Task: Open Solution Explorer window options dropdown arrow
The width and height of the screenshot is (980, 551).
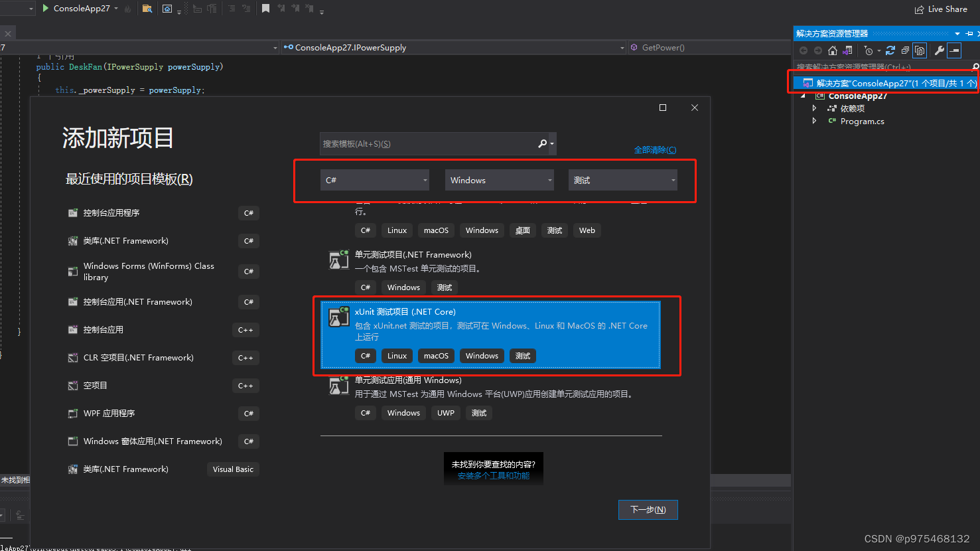Action: [x=957, y=33]
